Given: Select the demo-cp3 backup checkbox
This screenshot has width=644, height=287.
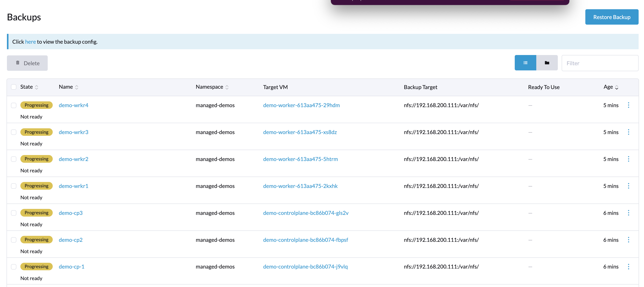Looking at the screenshot, I should [x=14, y=213].
